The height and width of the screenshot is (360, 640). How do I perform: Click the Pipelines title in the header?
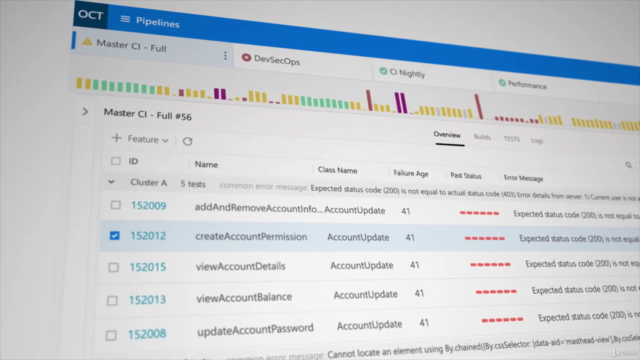pos(158,22)
